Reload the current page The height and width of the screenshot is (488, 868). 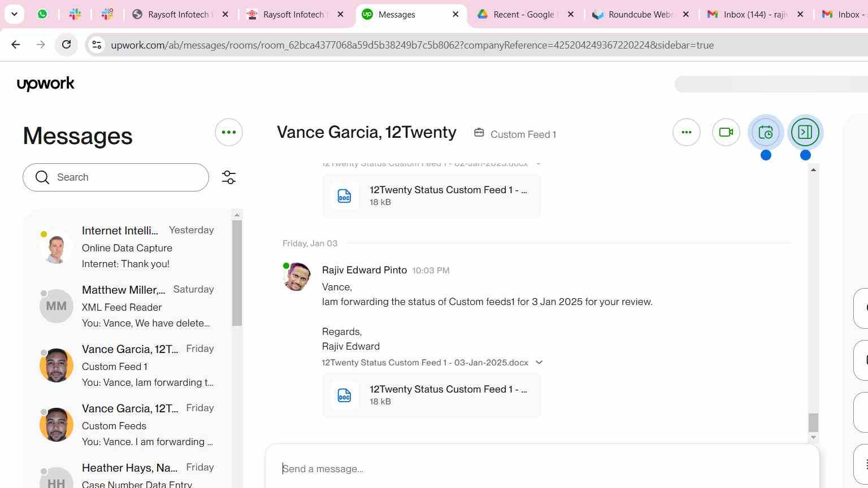(66, 45)
